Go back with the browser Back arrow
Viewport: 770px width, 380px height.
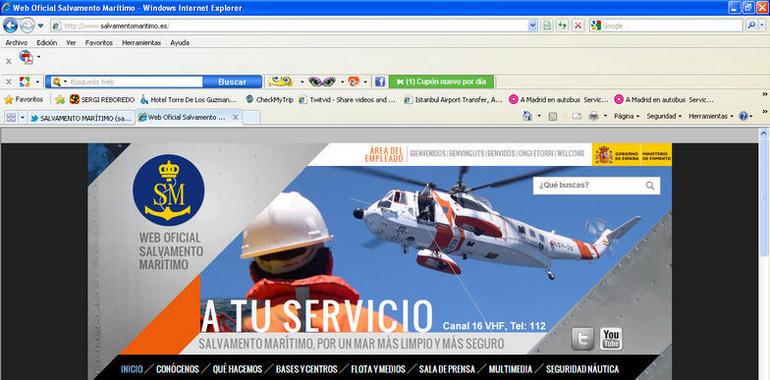tap(10, 25)
